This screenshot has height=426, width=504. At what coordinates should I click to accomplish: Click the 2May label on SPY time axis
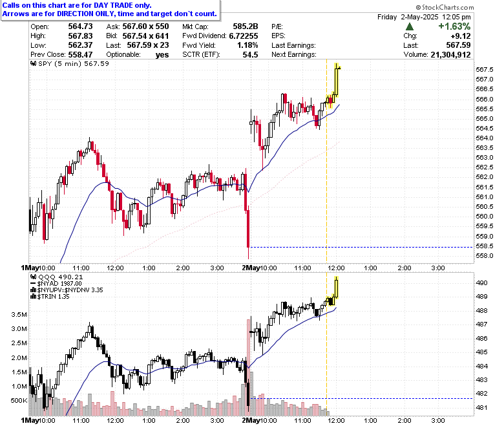click(251, 268)
